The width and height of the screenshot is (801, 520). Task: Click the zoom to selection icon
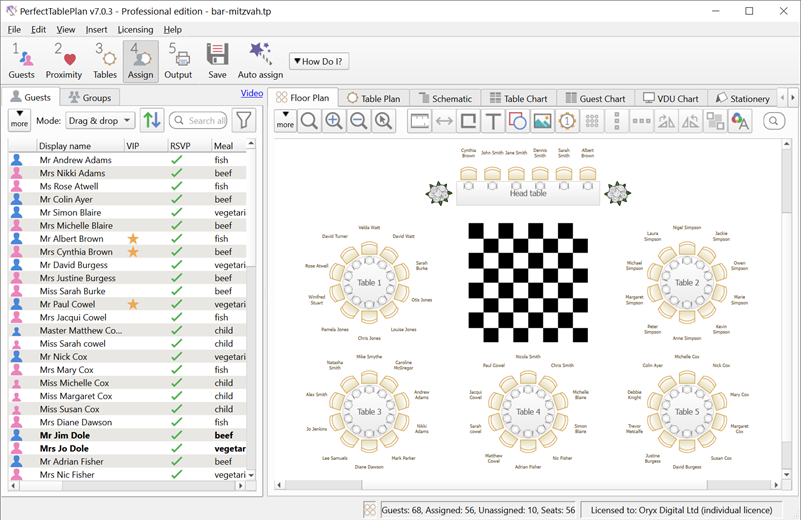coord(383,121)
